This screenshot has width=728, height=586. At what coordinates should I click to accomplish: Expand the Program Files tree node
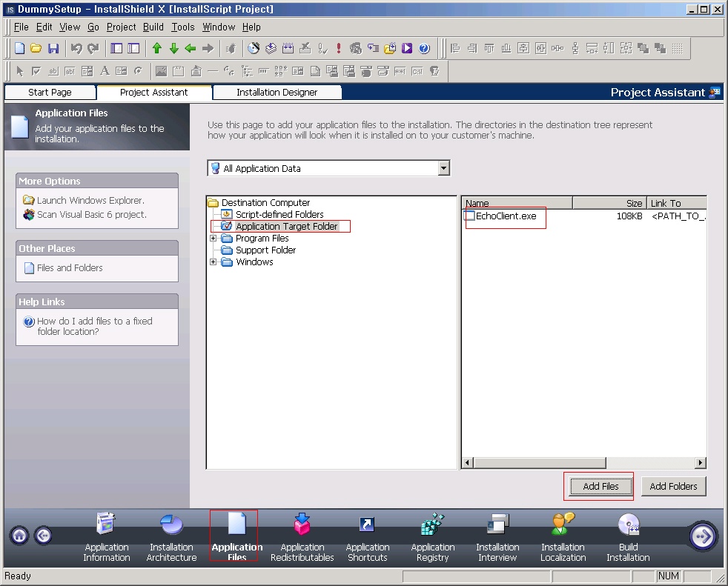pos(213,238)
